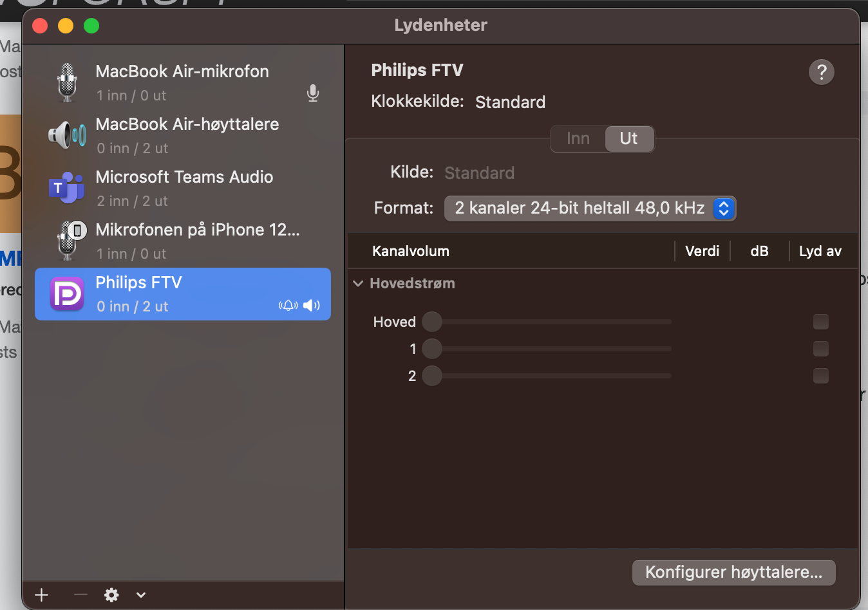
Task: Click the MacBook Air-høyttalere speaker icon
Action: 67,135
